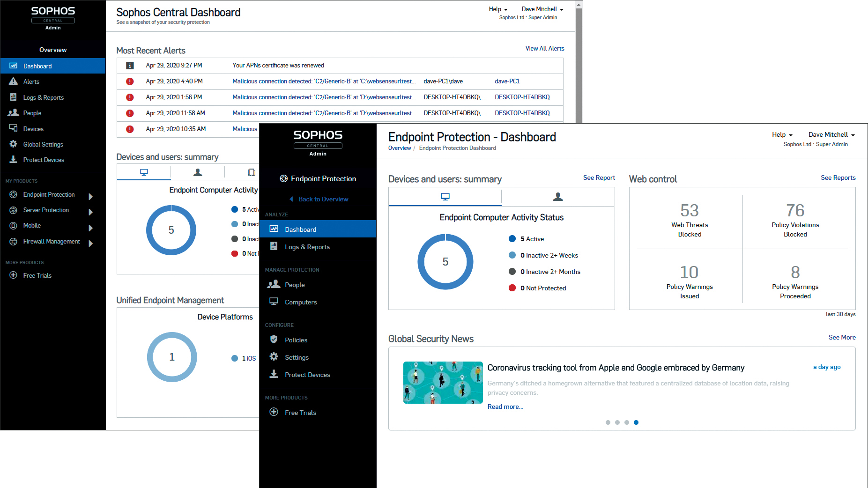Image resolution: width=868 pixels, height=488 pixels.
Task: Click first news carousel dot
Action: tap(608, 422)
